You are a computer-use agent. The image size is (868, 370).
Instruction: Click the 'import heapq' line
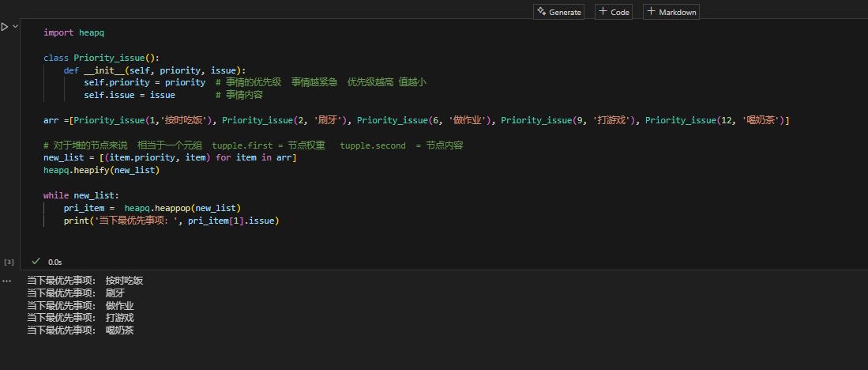point(74,32)
